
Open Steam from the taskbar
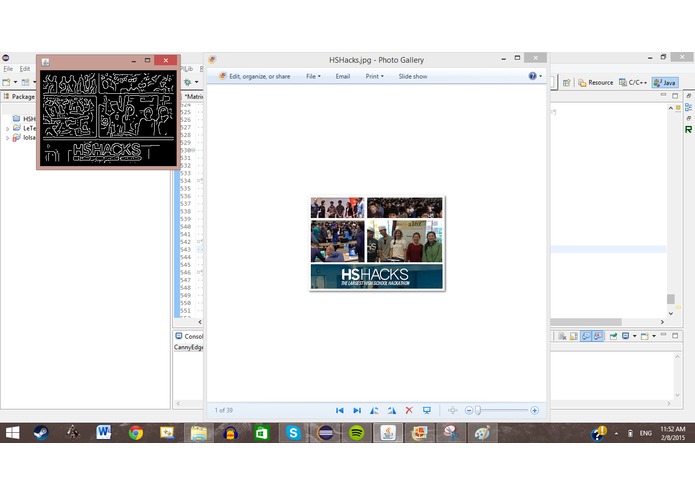(41, 433)
